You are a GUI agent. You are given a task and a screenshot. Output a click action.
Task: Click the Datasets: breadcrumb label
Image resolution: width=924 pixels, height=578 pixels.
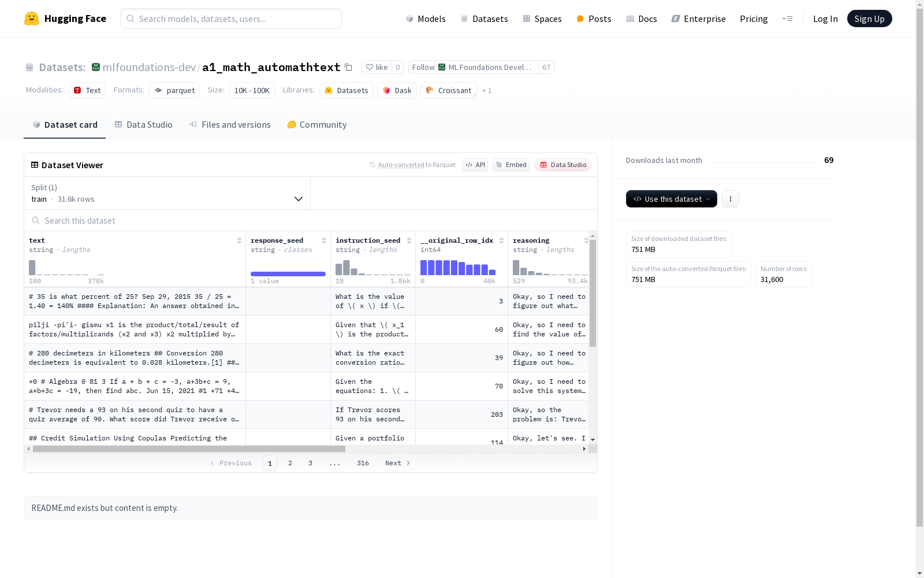(x=62, y=67)
